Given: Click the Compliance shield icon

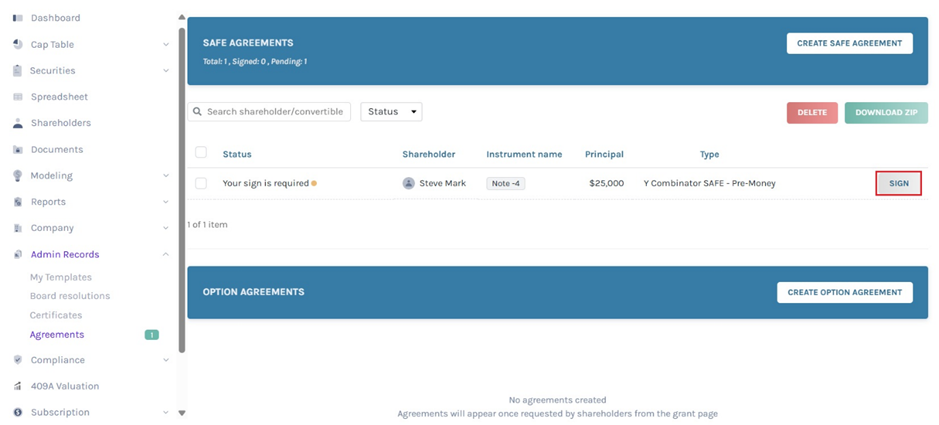Looking at the screenshot, I should point(17,360).
